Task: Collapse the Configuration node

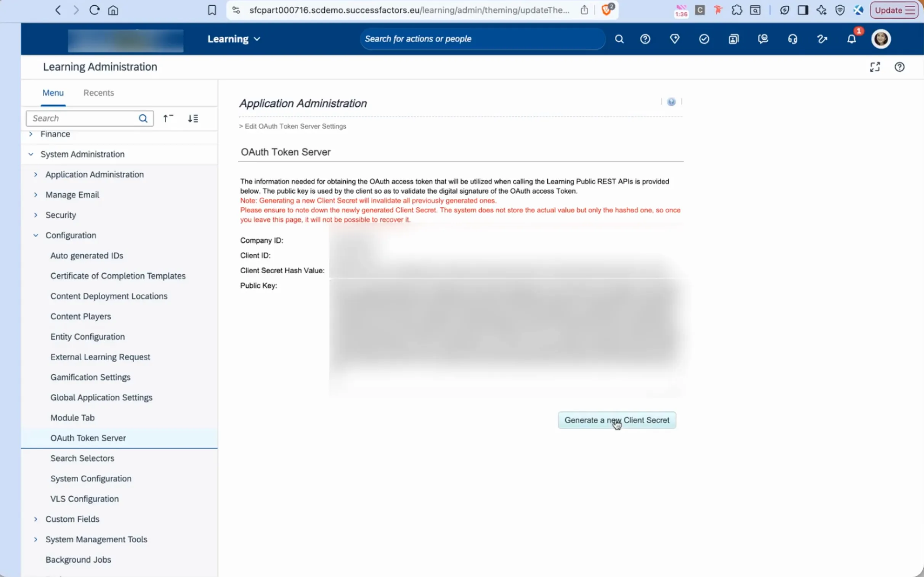Action: [36, 235]
